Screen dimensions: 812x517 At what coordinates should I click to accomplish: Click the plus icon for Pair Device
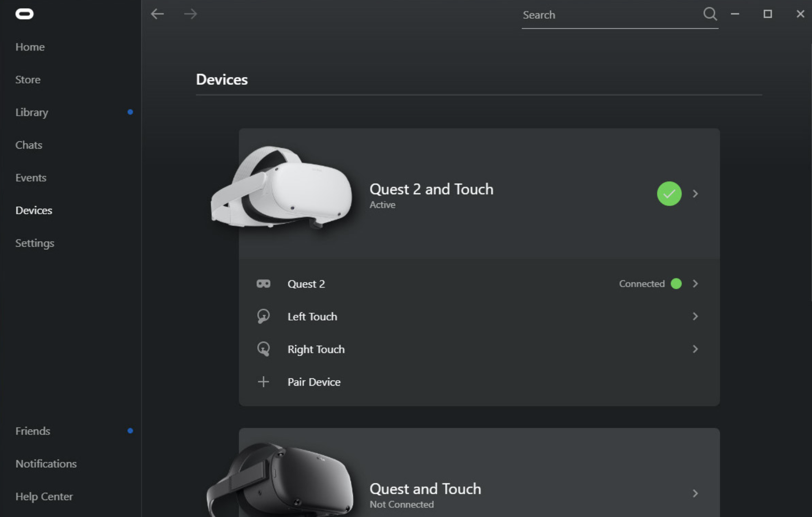click(x=263, y=382)
